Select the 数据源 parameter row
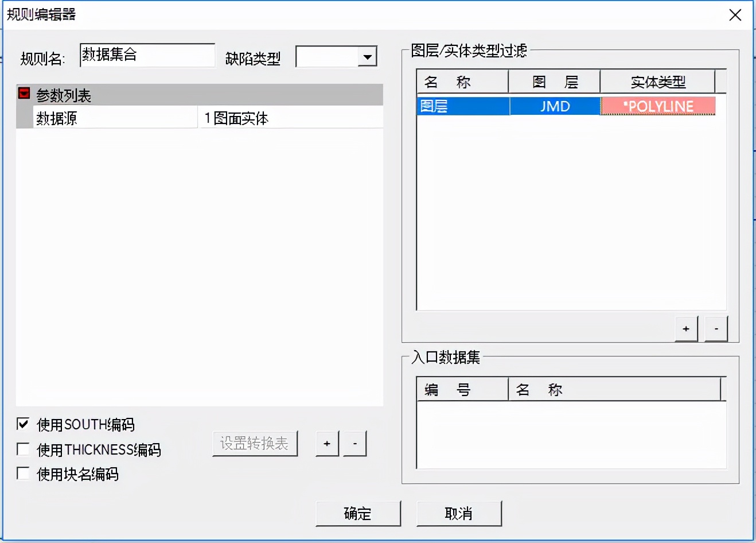This screenshot has height=543, width=756. pos(200,118)
